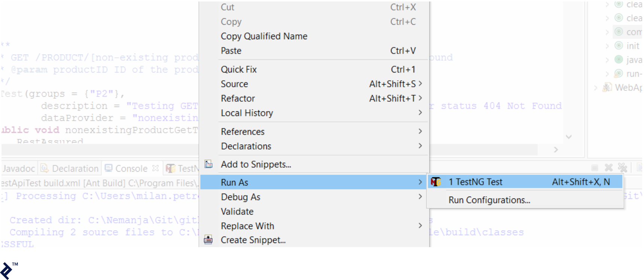Switch to the Javadoc tab
Image resolution: width=644 pixels, height=280 pixels.
[x=19, y=169]
